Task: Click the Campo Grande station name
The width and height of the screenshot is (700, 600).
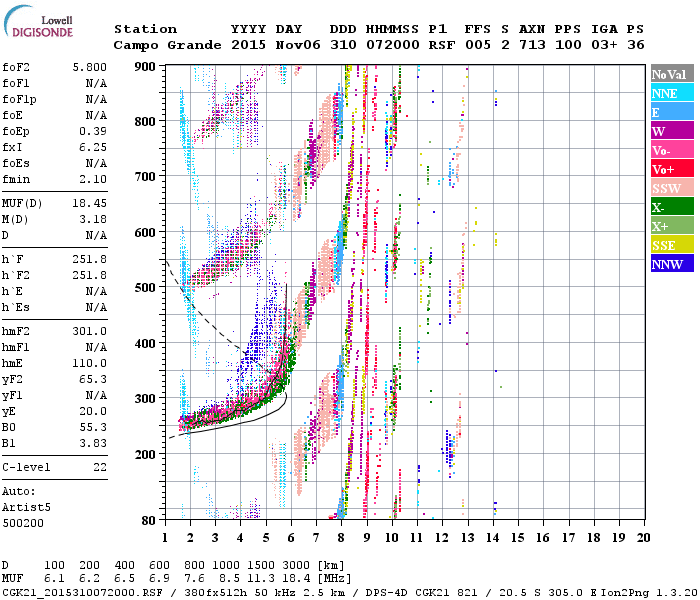Action: point(167,45)
